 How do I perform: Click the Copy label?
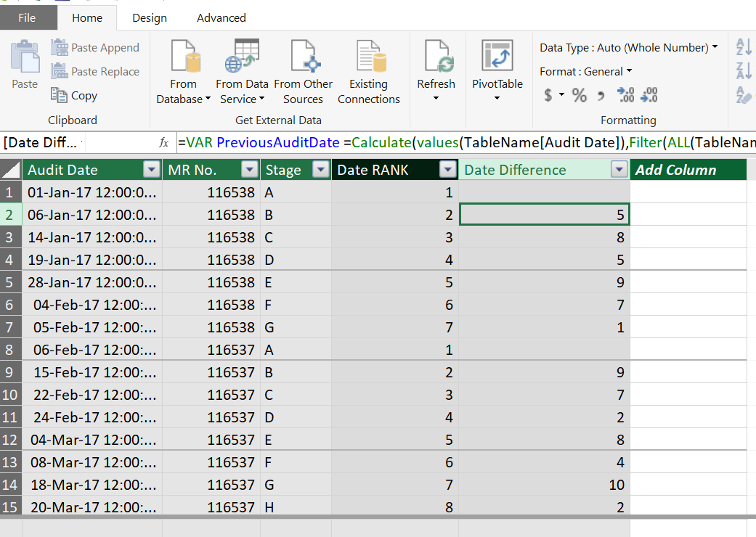[84, 96]
